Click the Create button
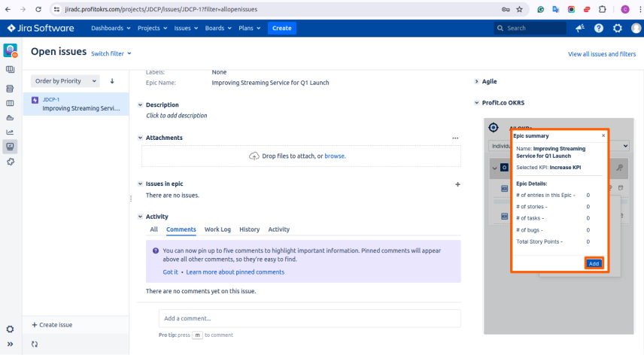This screenshot has height=355, width=644. point(281,28)
